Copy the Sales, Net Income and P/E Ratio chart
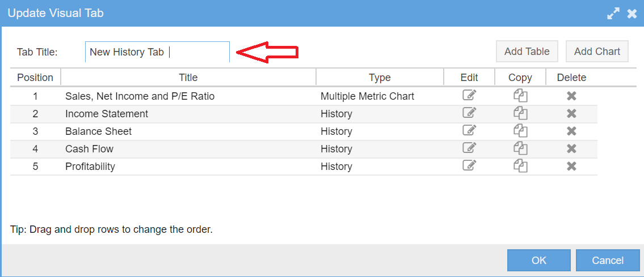The width and height of the screenshot is (644, 277). [520, 96]
